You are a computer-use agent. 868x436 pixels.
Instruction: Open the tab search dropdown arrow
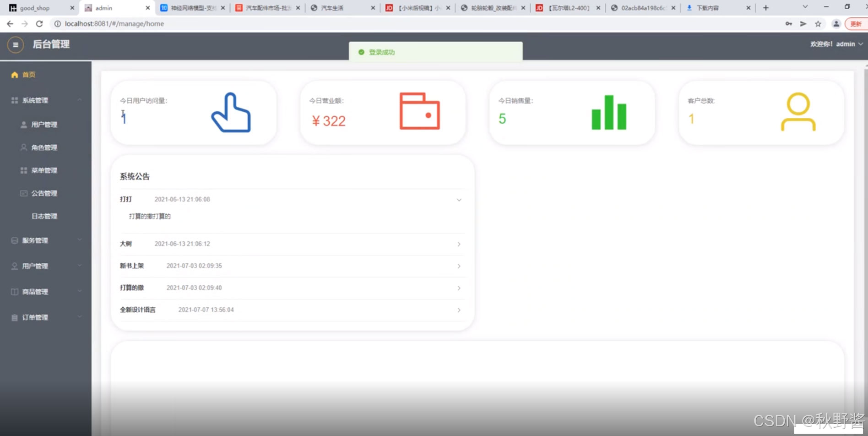click(x=805, y=7)
